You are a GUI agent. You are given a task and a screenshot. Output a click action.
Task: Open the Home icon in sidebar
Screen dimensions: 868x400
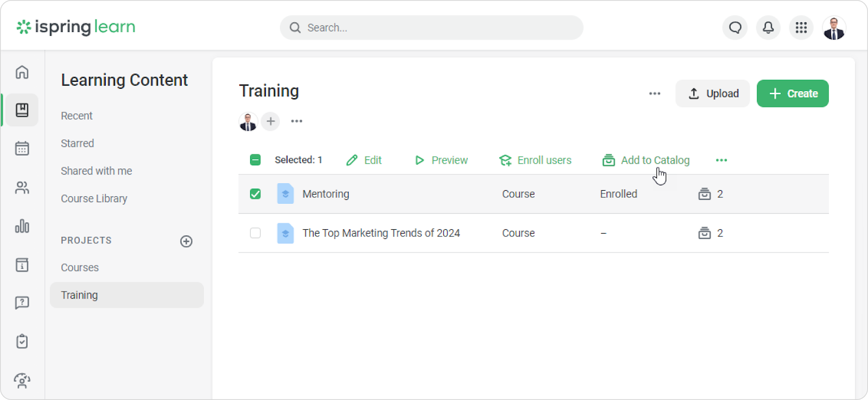click(x=22, y=72)
